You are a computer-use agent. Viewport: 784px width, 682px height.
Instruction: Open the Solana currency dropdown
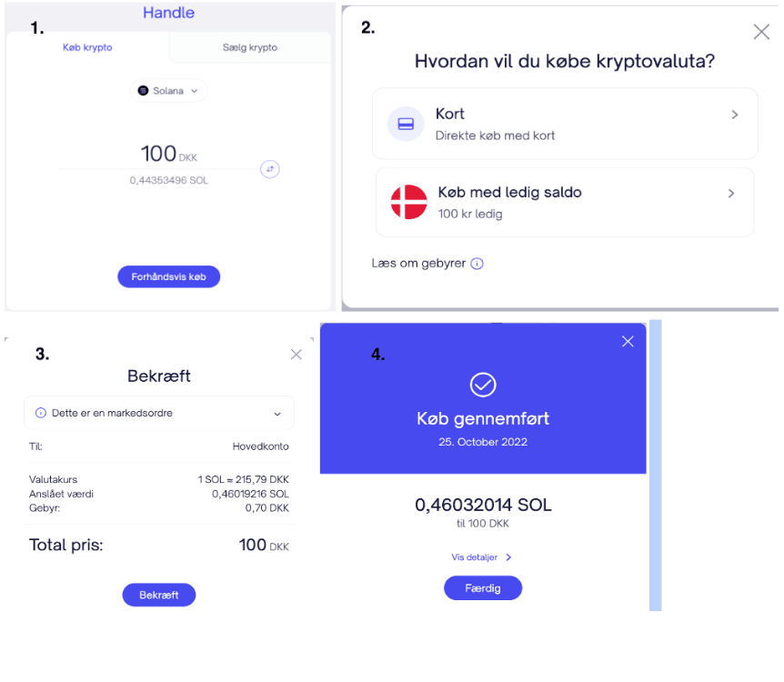coord(169,91)
